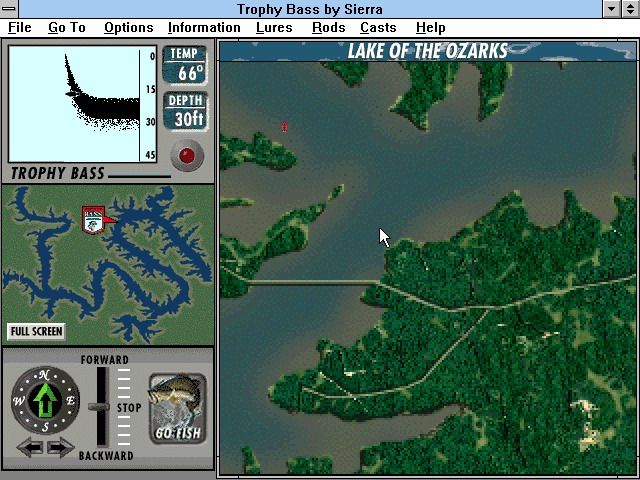Image resolution: width=640 pixels, height=480 pixels.
Task: Click the TROPHY BASS logo text
Action: (57, 173)
